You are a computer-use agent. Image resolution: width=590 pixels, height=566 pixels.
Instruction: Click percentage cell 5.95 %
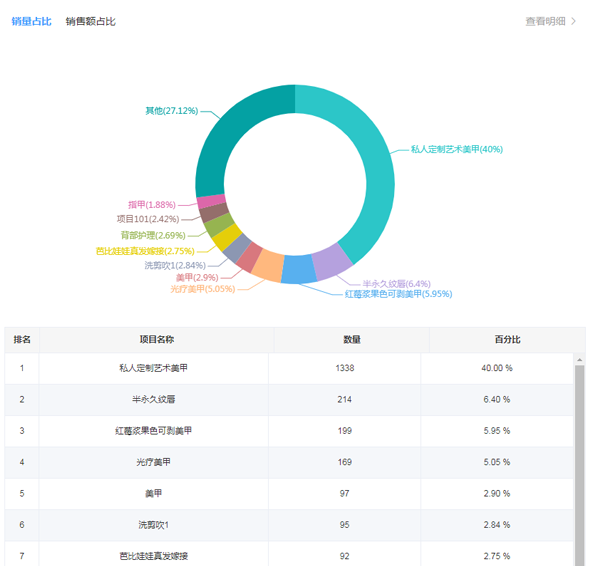(x=497, y=431)
